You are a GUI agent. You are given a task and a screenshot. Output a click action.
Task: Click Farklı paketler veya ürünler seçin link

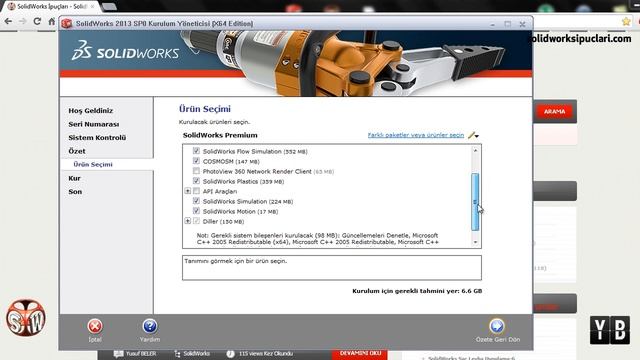416,135
